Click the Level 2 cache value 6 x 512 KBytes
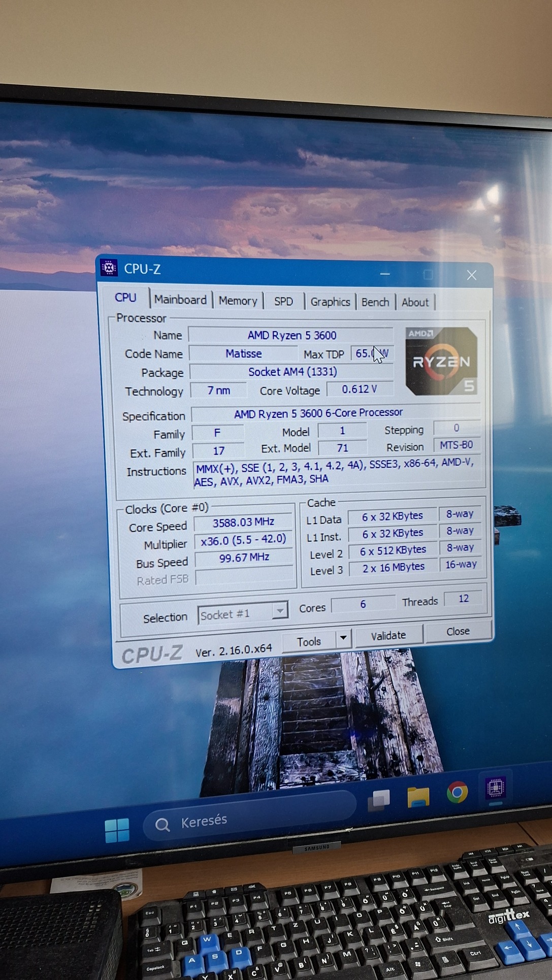552x980 pixels. coord(393,550)
